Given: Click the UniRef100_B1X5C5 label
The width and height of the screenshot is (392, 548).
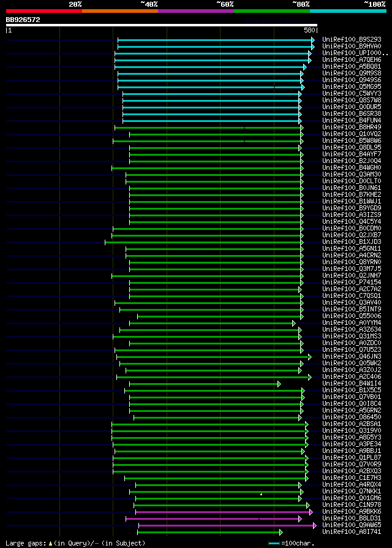Looking at the screenshot, I should (352, 390).
